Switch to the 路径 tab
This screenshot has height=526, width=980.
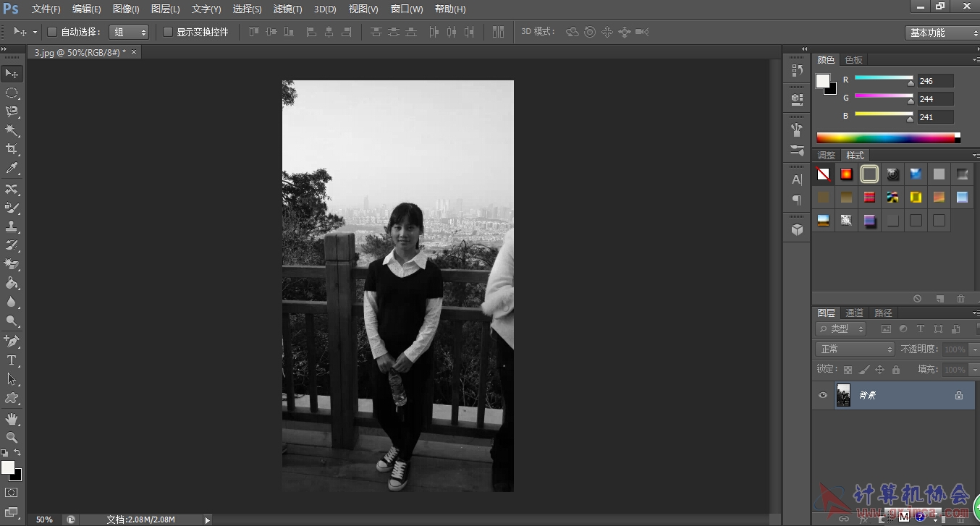coord(883,313)
